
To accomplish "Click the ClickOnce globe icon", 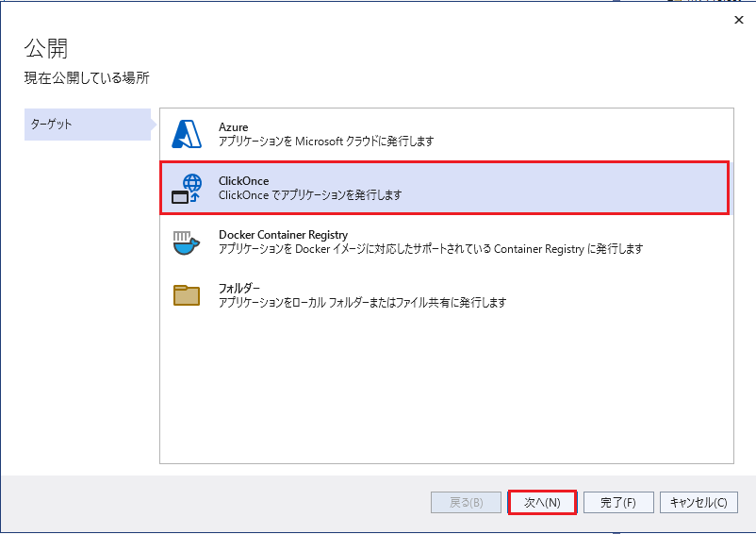I will pyautogui.click(x=186, y=188).
